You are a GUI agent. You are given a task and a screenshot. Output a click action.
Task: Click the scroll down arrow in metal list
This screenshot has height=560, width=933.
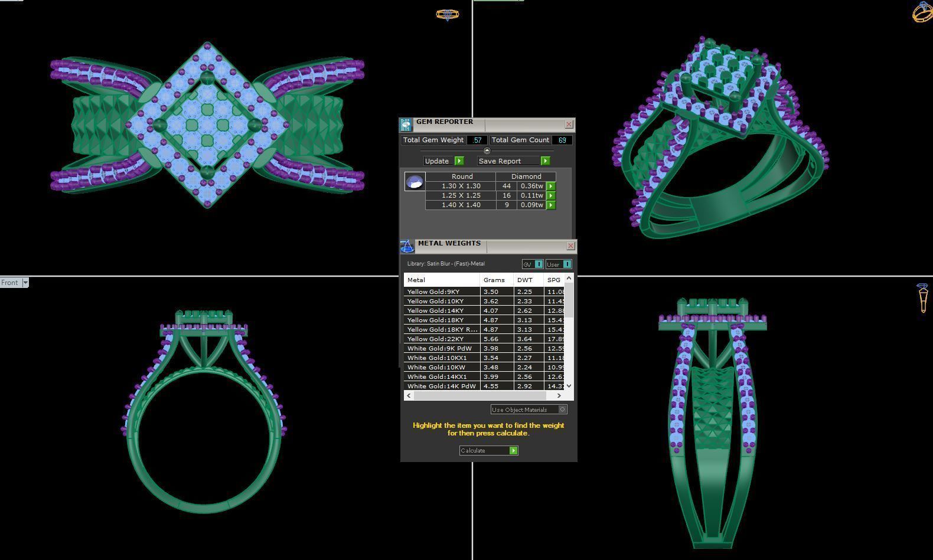(x=569, y=386)
